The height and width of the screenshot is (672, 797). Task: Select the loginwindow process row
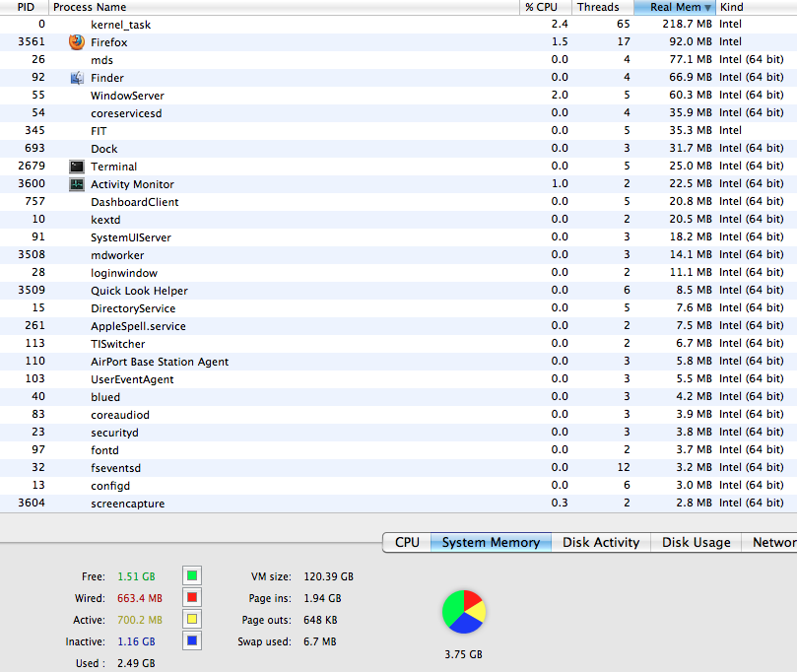[398, 273]
